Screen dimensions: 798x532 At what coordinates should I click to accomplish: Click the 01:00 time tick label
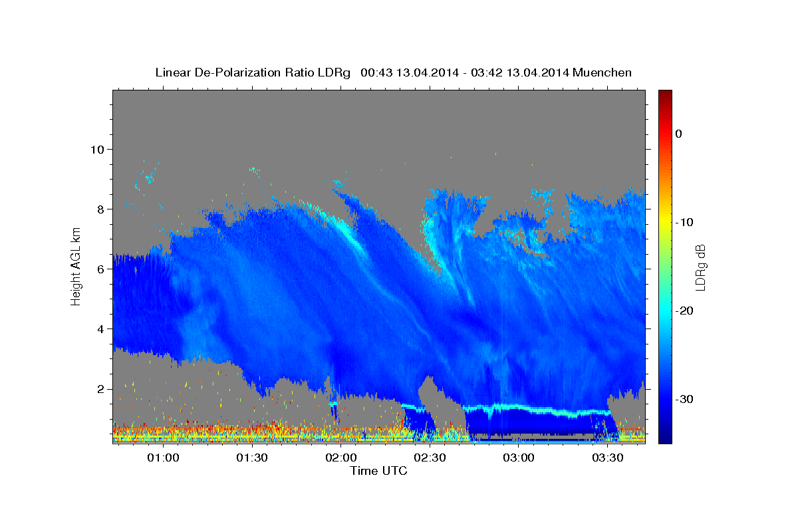click(163, 458)
